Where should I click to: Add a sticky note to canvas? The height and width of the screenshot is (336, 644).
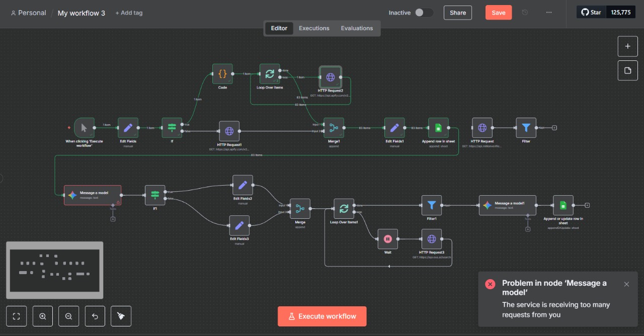pyautogui.click(x=627, y=70)
